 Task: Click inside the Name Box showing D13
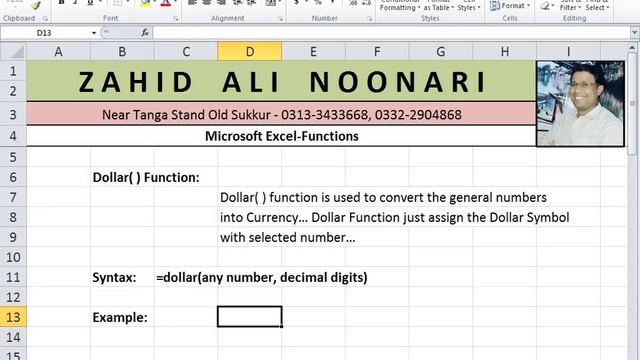click(45, 33)
